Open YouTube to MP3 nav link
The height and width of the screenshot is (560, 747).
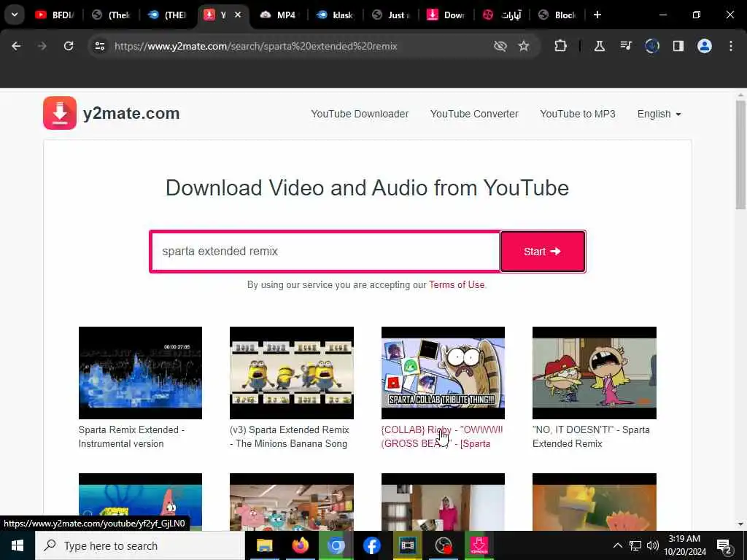point(578,114)
